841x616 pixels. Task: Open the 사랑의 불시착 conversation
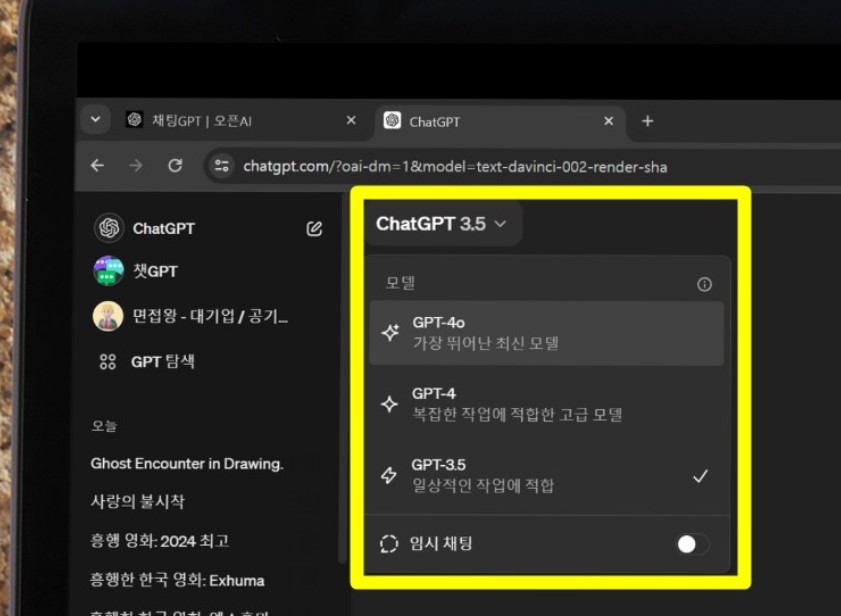pos(138,502)
